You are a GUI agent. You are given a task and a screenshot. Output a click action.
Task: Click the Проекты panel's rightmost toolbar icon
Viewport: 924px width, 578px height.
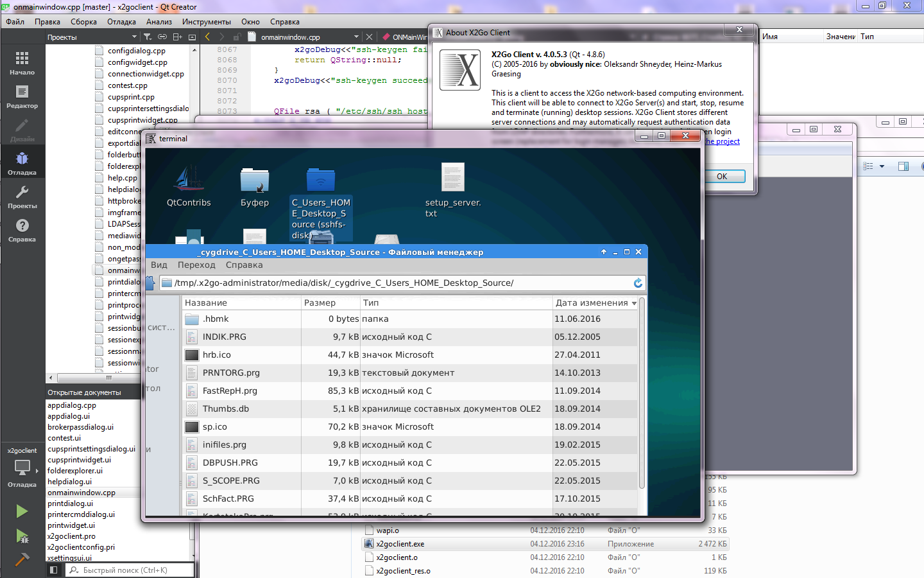[x=192, y=37]
